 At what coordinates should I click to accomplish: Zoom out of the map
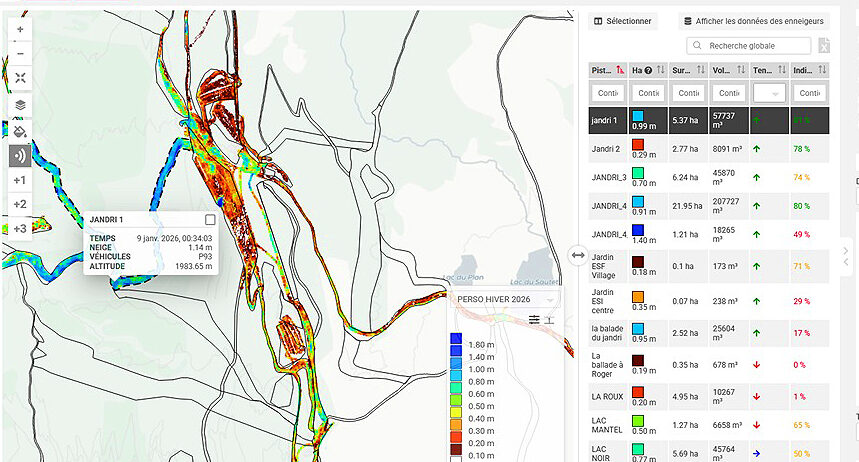pyautogui.click(x=20, y=53)
